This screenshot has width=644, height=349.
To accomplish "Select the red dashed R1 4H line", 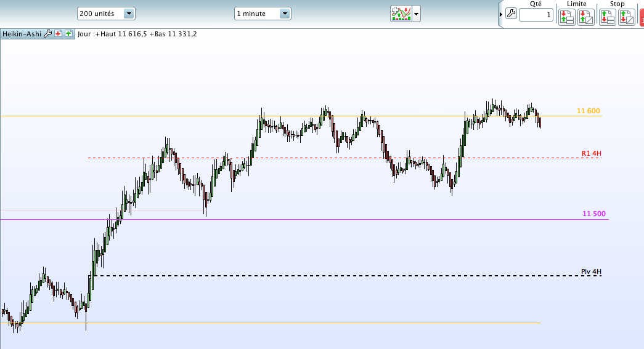I will pos(345,158).
